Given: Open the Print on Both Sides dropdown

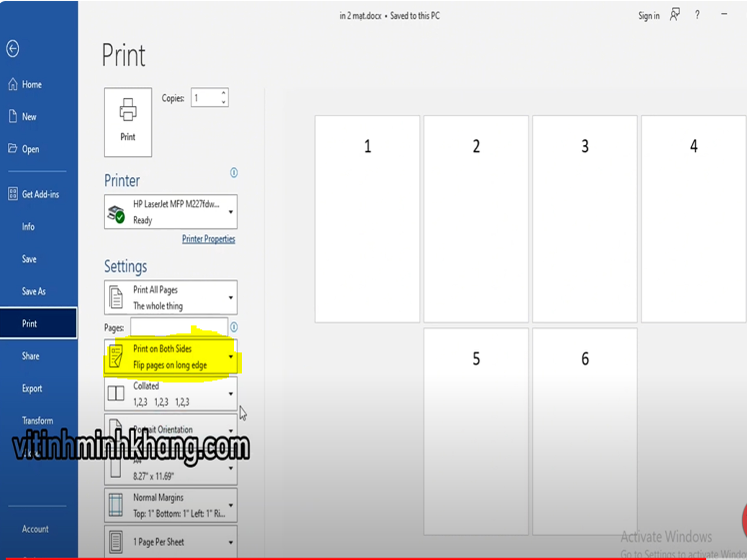Looking at the screenshot, I should click(171, 356).
